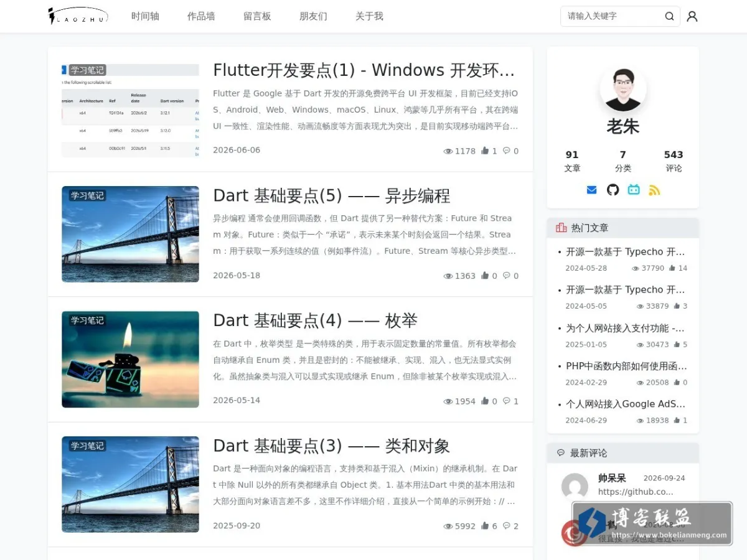Click the LAOZHU site logo
747x560 pixels.
[x=78, y=16]
